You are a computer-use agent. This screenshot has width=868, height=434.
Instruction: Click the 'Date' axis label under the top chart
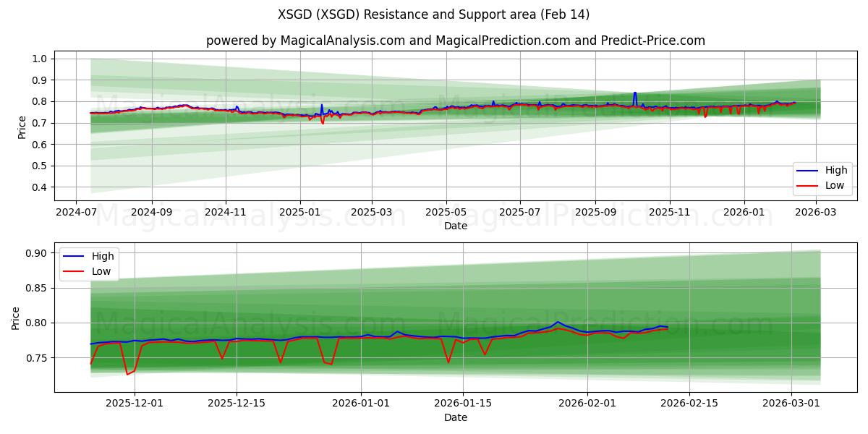click(456, 226)
